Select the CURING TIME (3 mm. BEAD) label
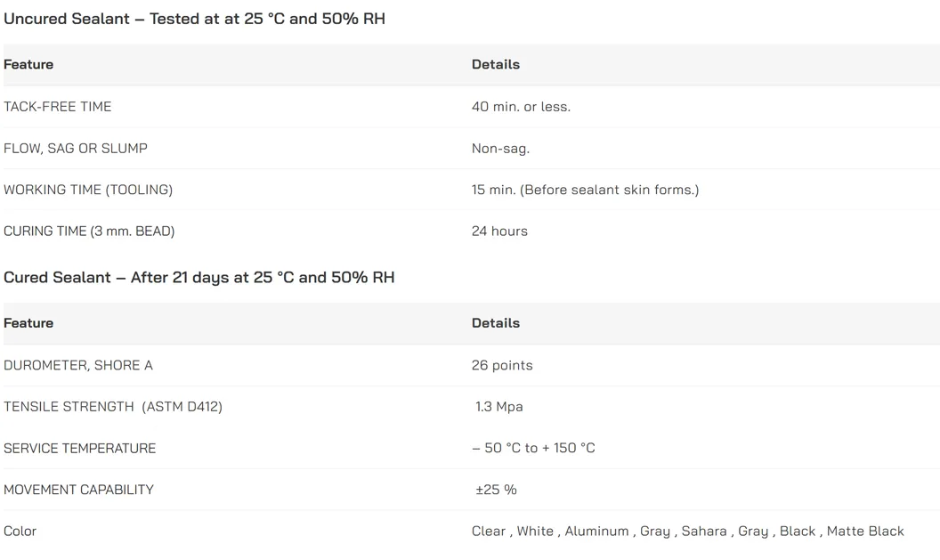 (x=89, y=231)
